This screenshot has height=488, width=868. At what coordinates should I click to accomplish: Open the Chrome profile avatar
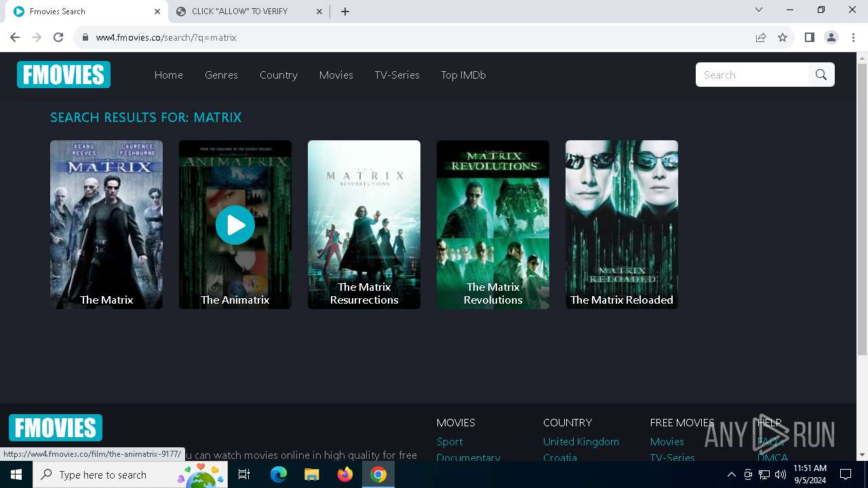coord(831,37)
